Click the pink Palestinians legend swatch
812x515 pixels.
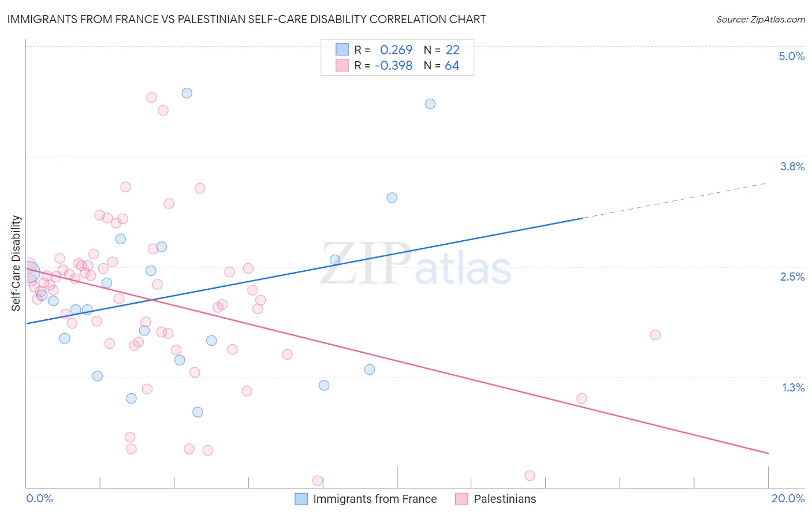pyautogui.click(x=461, y=499)
